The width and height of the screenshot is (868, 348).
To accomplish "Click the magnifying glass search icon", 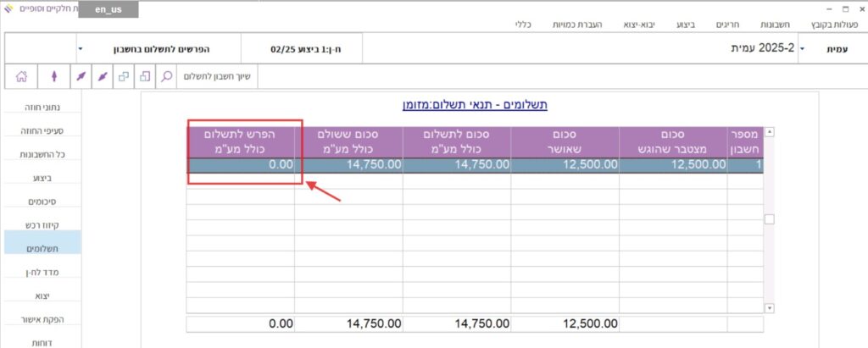I will (x=167, y=76).
